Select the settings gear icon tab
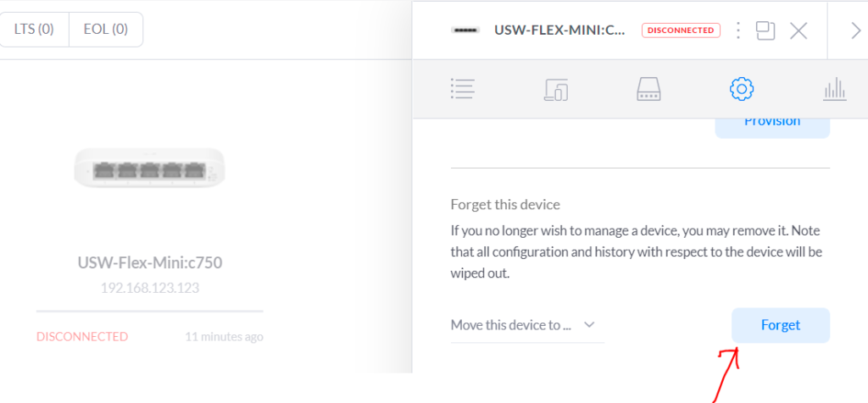 pyautogui.click(x=742, y=89)
